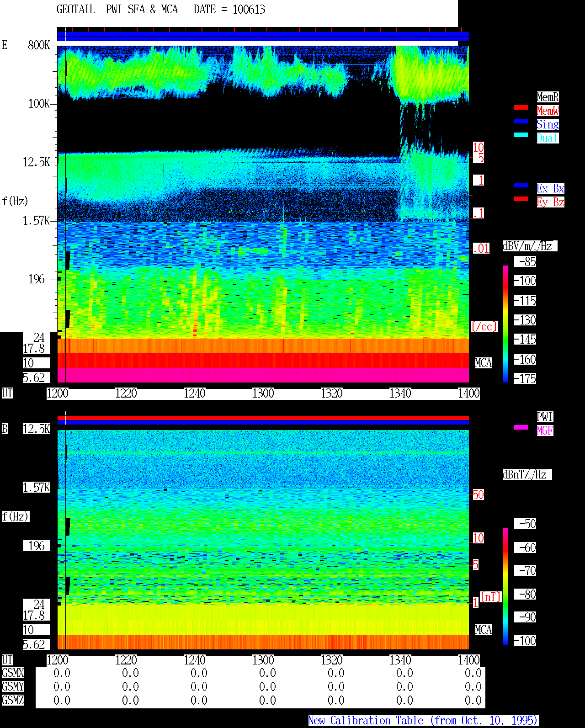585x728 pixels.
Task: Click the GEOTAIL PWI SFA & MCA title
Action: click(117, 9)
